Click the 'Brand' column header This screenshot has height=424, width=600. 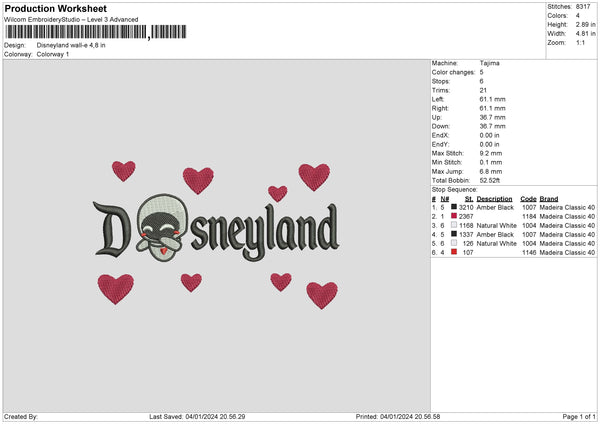(x=549, y=199)
